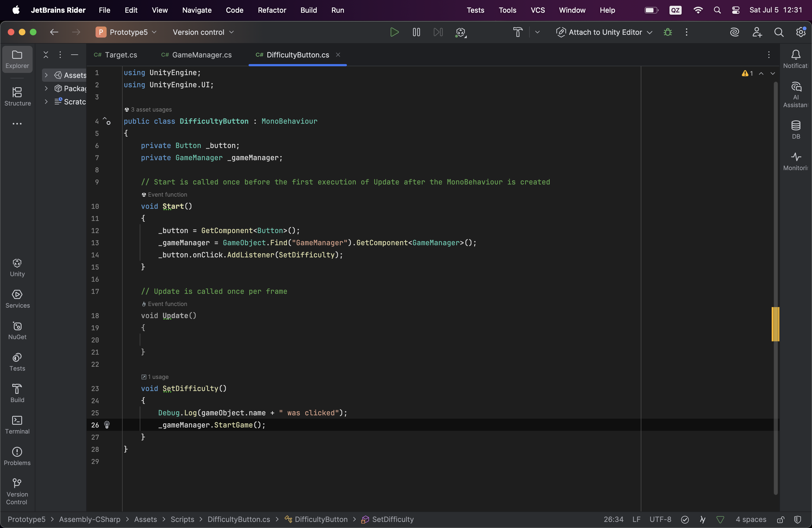Open IDE settings gear icon
The width and height of the screenshot is (812, 528).
tap(800, 32)
